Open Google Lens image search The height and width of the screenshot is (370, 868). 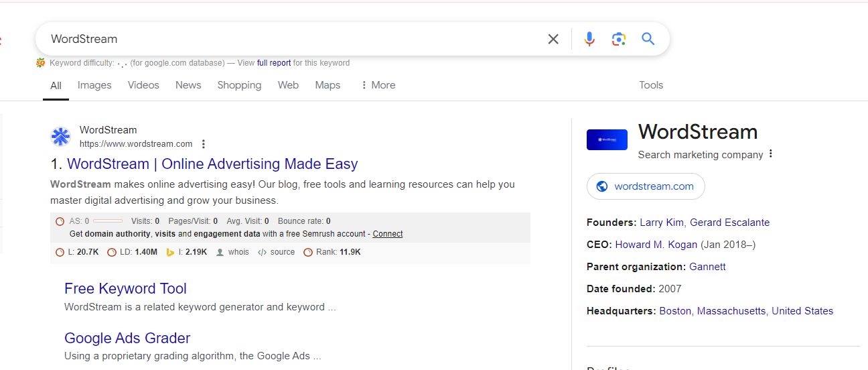click(x=619, y=40)
